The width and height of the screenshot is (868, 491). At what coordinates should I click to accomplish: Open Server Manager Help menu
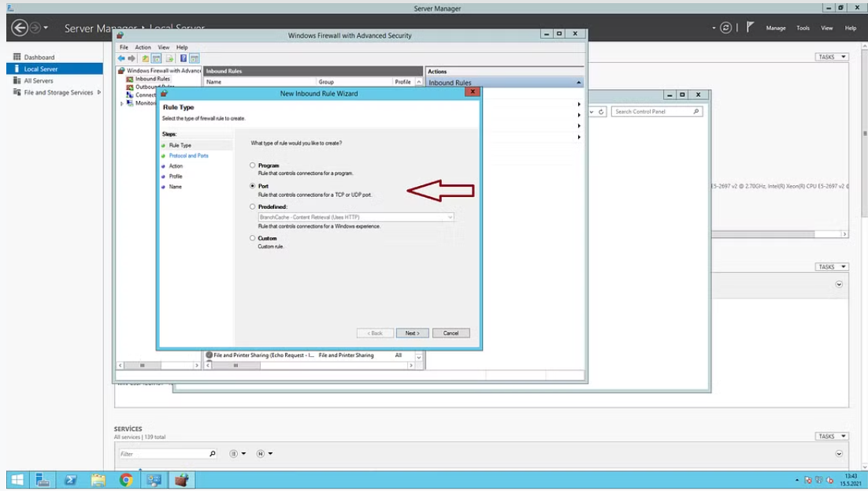click(x=851, y=28)
